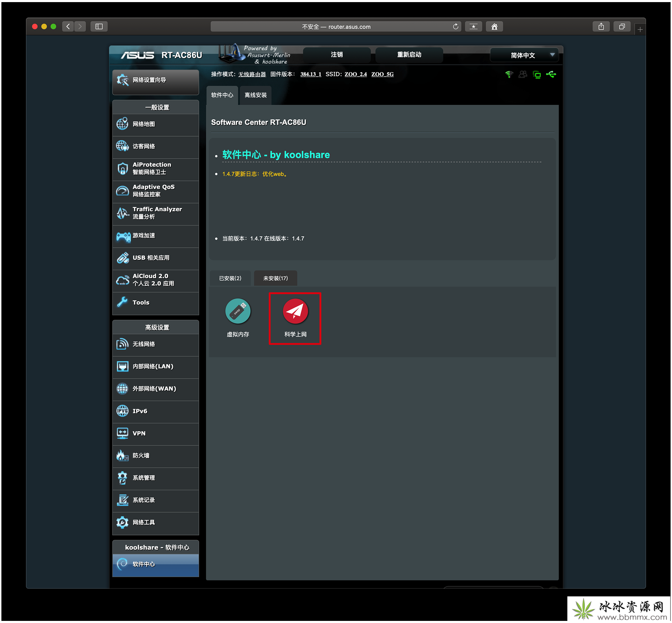Open AiProtection shield lock icon
This screenshot has width=672, height=623.
[x=122, y=168]
